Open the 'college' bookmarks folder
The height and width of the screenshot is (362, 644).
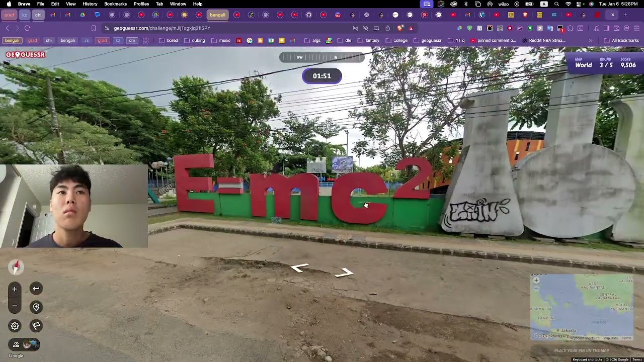tap(396, 40)
